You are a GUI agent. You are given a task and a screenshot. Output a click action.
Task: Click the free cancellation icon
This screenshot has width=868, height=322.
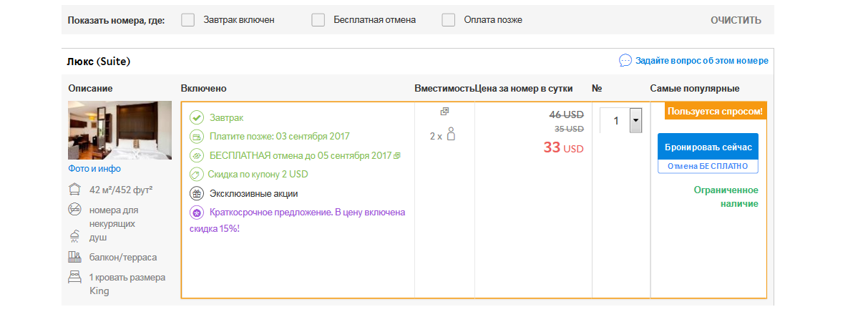pyautogui.click(x=197, y=155)
